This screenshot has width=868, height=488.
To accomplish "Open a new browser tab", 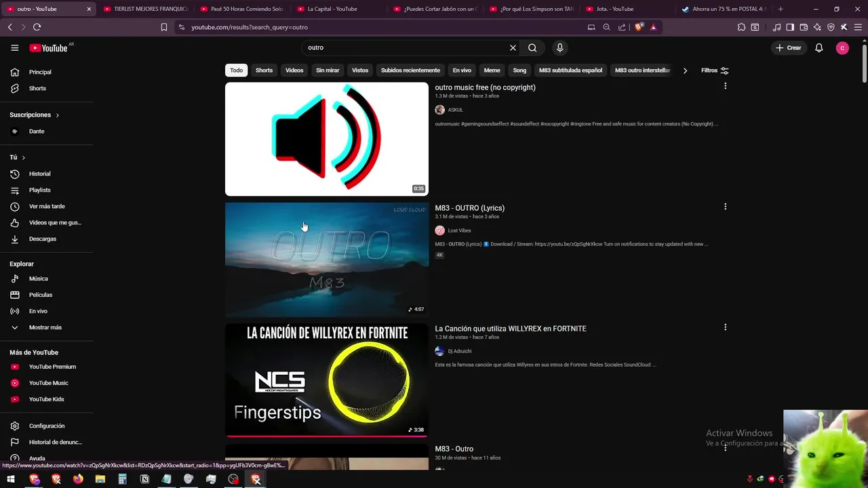I will tap(781, 9).
